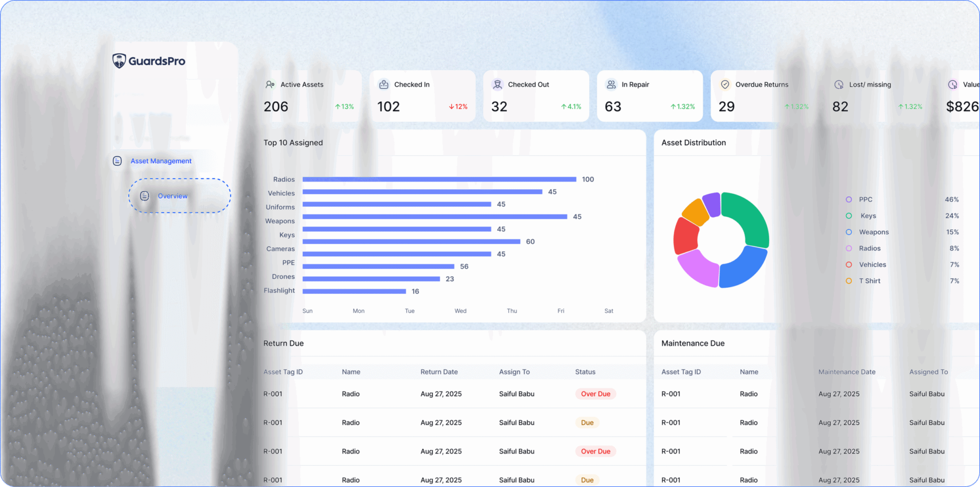Click the Overdue Returns checkmark icon
This screenshot has height=487, width=980.
click(x=725, y=85)
